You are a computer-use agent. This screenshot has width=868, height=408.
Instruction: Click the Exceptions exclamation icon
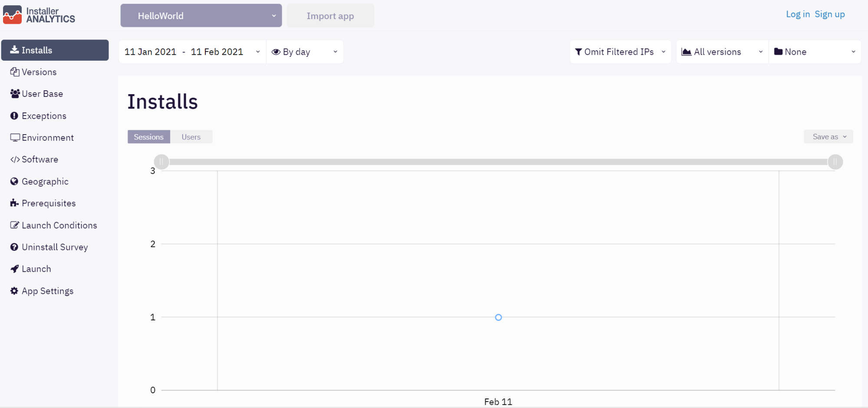(x=14, y=116)
